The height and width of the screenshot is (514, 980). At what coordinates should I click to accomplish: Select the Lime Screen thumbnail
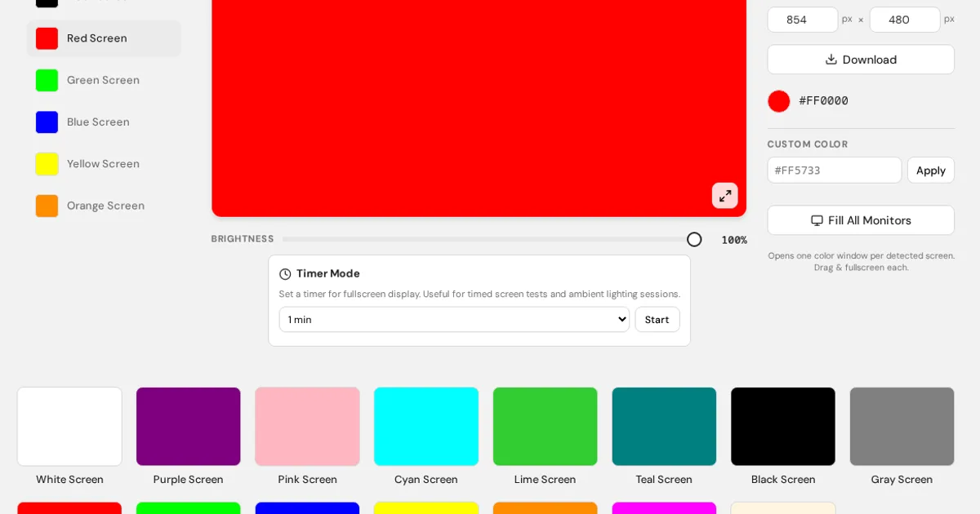[x=546, y=427]
